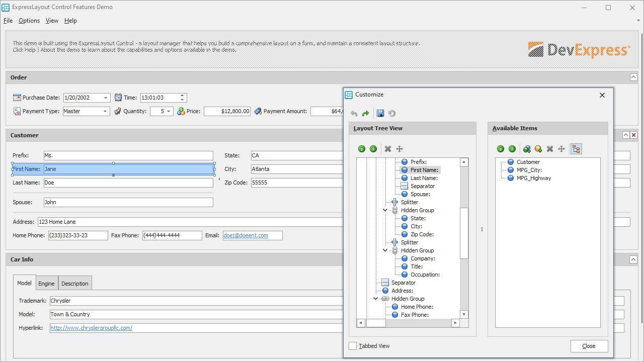Open the Payment Type dropdown
This screenshot has width=644, height=362.
pyautogui.click(x=106, y=112)
